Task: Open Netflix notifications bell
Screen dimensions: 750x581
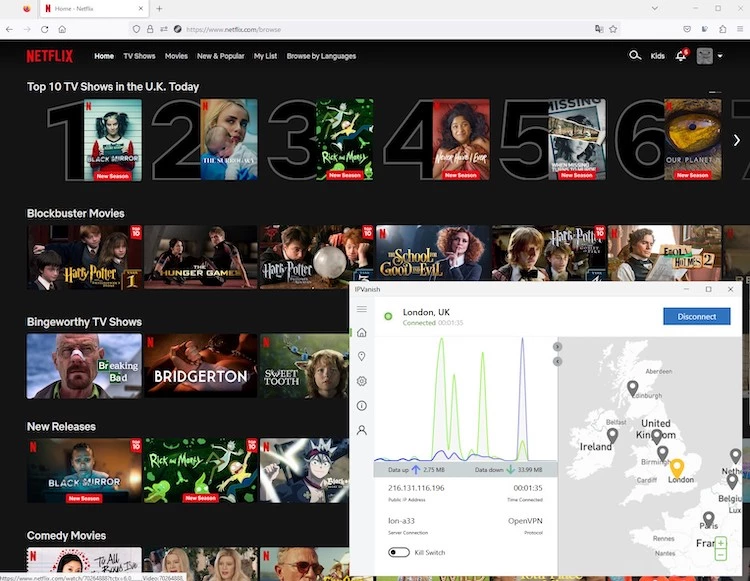Action: coord(681,56)
